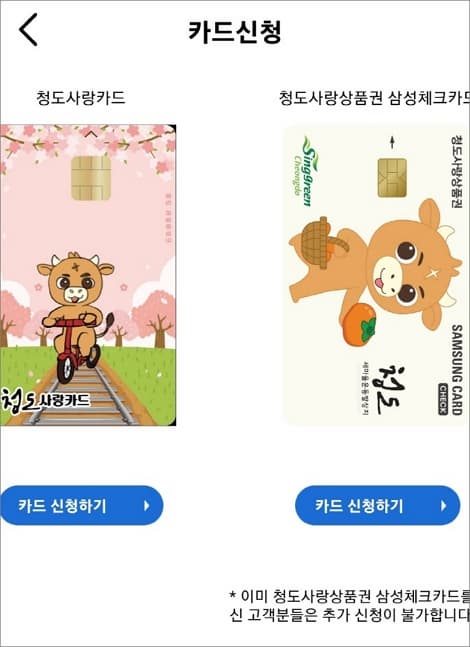Click the Sing Green Cheongdo logo
The height and width of the screenshot is (647, 470).
(x=306, y=171)
